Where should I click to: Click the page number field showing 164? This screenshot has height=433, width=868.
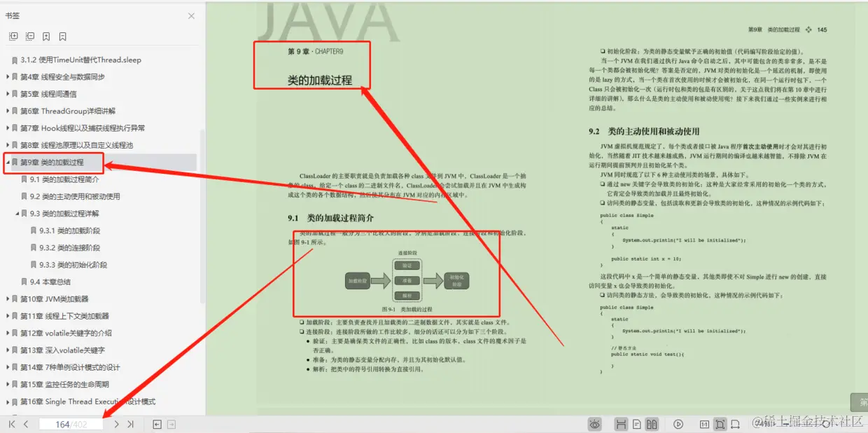point(71,424)
